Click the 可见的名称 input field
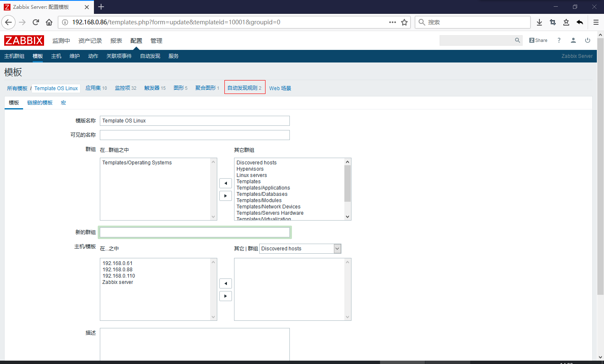The width and height of the screenshot is (604, 364). tap(195, 135)
